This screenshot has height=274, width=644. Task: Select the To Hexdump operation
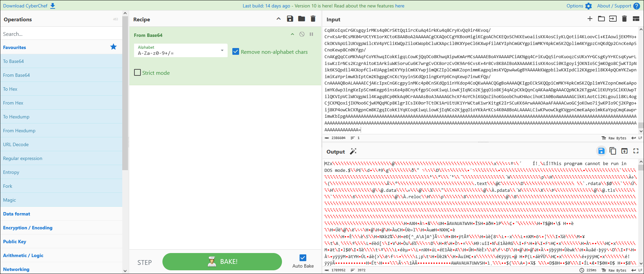61,117
